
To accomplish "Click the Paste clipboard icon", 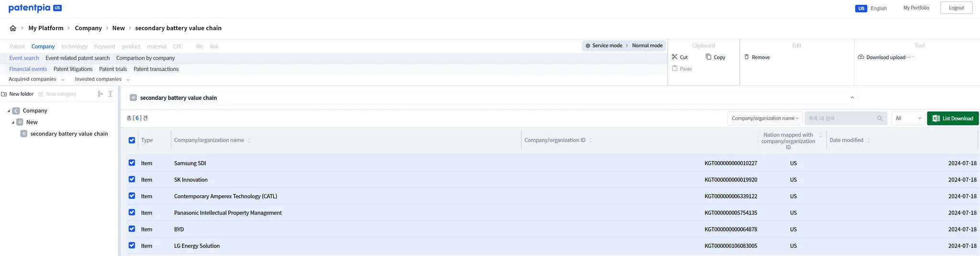I will (x=675, y=68).
